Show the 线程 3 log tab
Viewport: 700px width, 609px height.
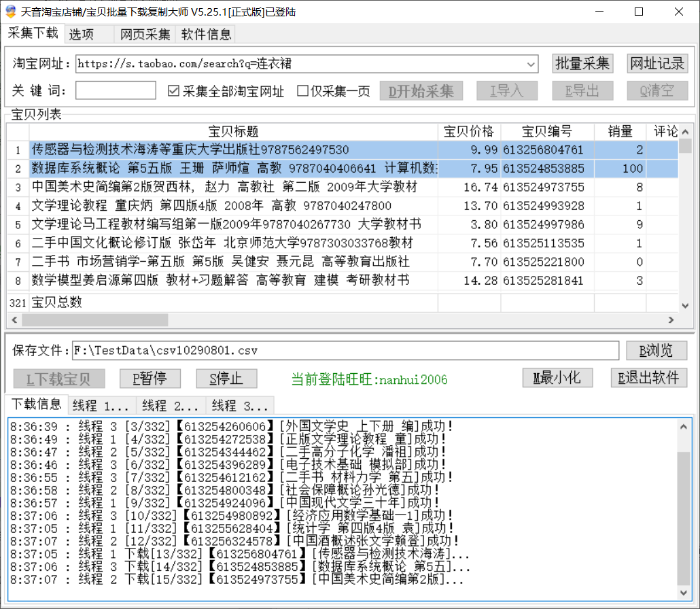click(x=240, y=406)
